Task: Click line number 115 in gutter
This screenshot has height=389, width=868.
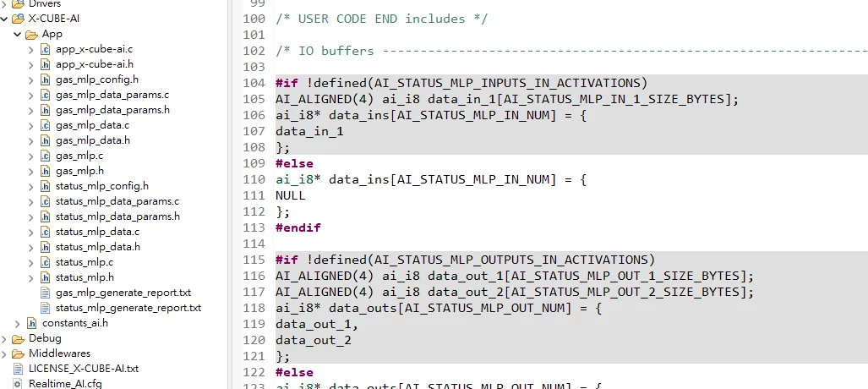Action: coord(254,260)
